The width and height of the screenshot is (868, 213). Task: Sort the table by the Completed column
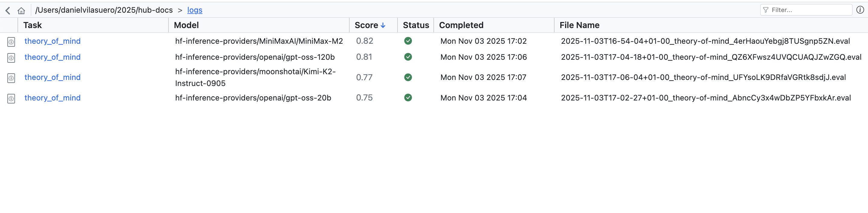pos(461,25)
